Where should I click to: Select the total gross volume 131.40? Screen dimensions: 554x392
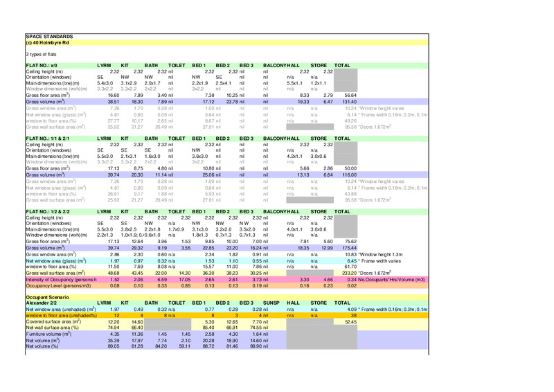coord(350,102)
